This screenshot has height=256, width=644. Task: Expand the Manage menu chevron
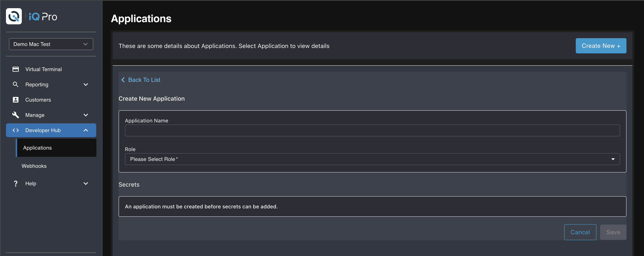[86, 115]
